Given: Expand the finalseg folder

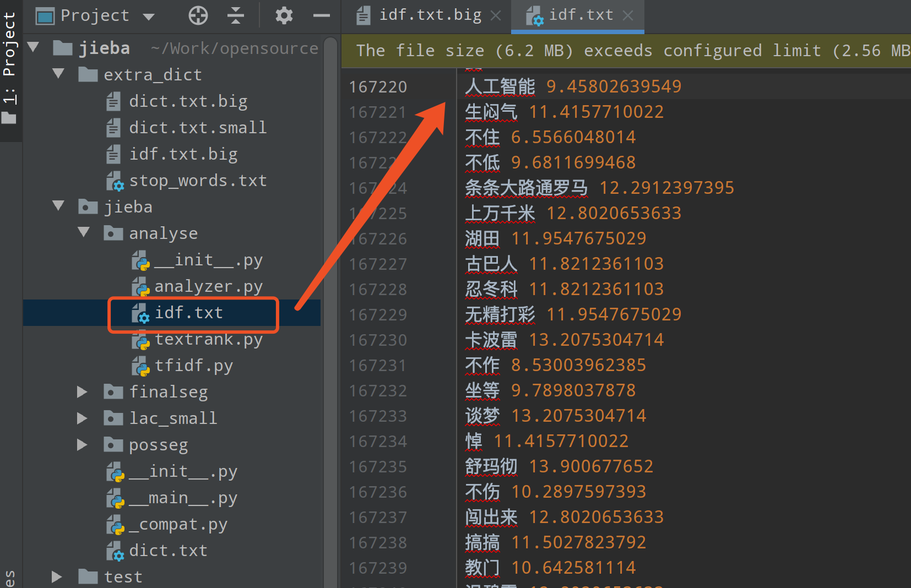Looking at the screenshot, I should coord(83,391).
